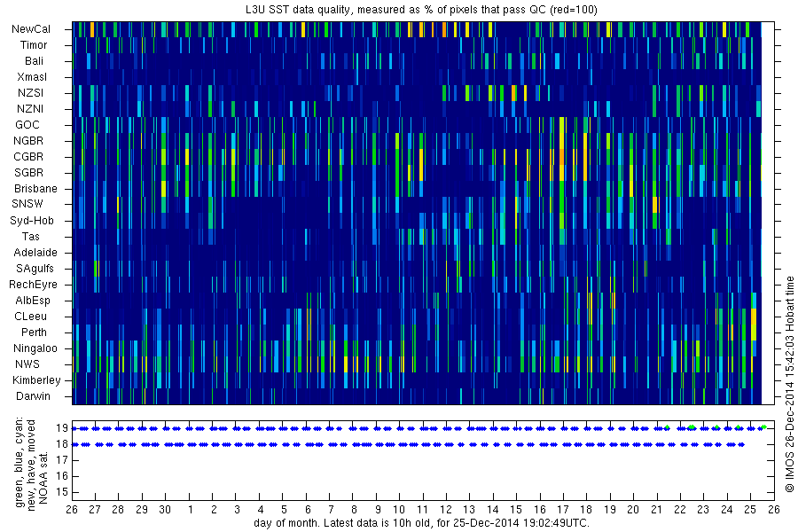Select the SGBR row label
The width and height of the screenshot is (798, 532).
tap(28, 173)
